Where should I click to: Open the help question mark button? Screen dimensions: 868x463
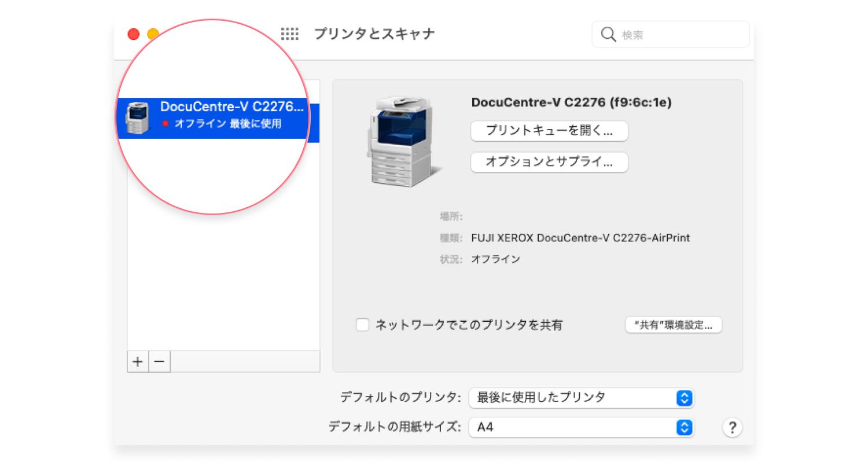[732, 428]
